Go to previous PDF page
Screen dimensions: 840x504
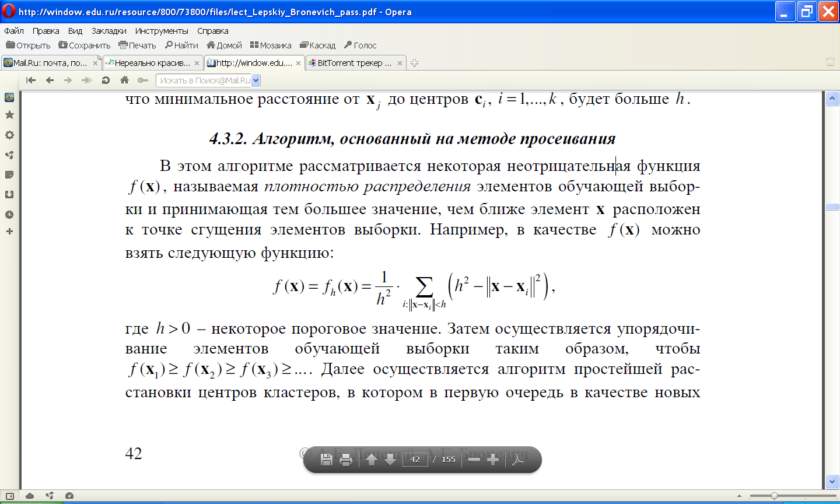pos(372,460)
